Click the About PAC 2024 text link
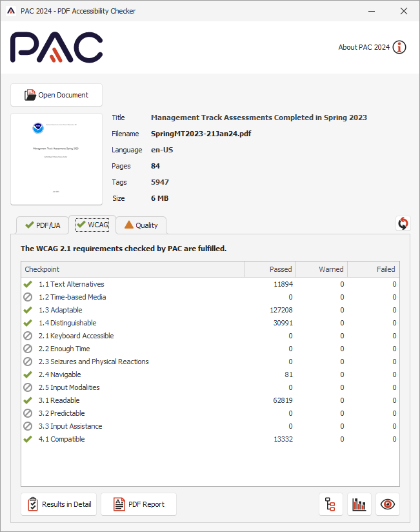This screenshot has width=420, height=532. point(364,47)
